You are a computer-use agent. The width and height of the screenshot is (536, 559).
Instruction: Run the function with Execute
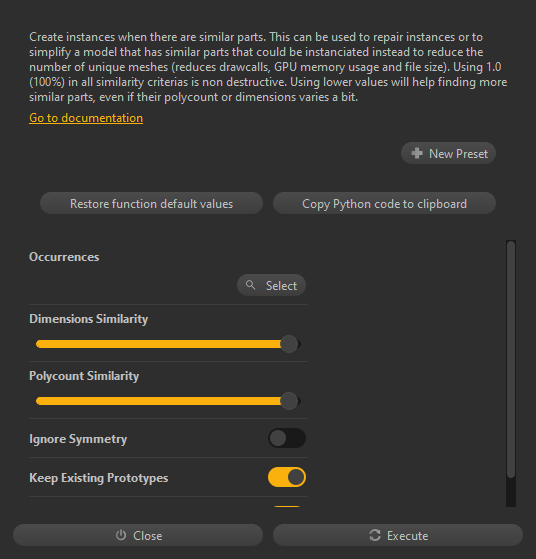(x=398, y=535)
